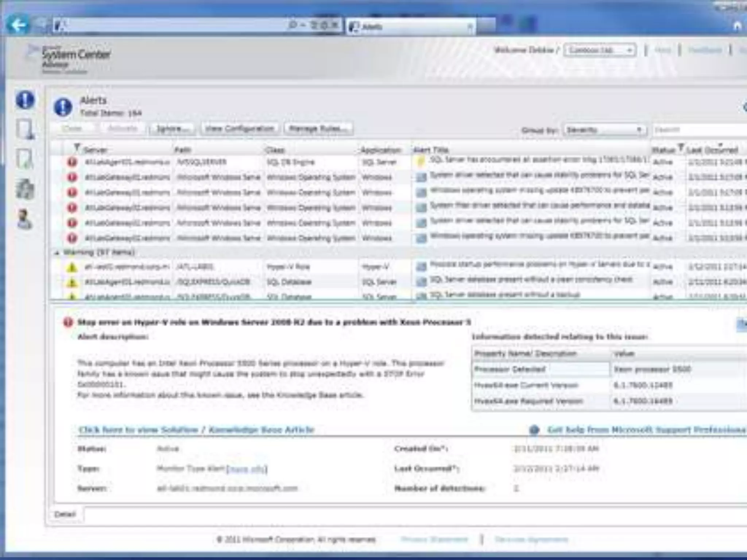Viewport: 747px width, 560px height.
Task: Open the Servers building icon in sidebar
Action: [x=25, y=189]
